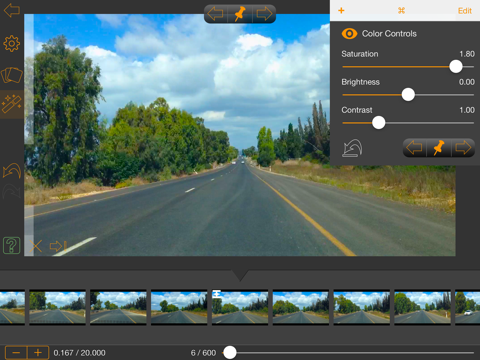Open the settings gear
This screenshot has width=480, height=360.
(12, 44)
